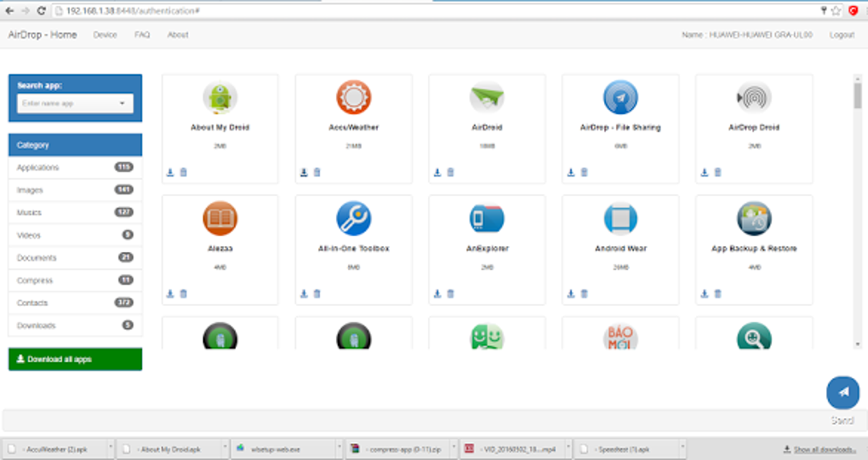Delete the Alezaa app
This screenshot has width=868, height=460.
[184, 294]
